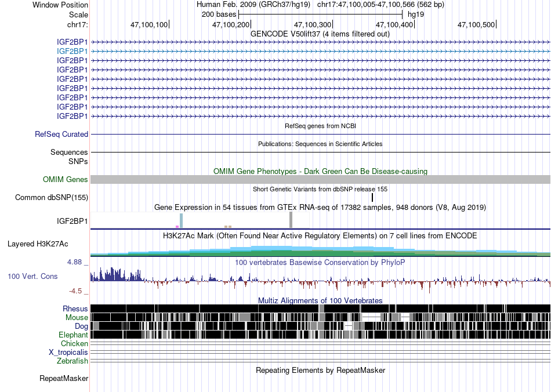Open the GTEx Gene Expression track title
Image resolution: width=551 pixels, height=392 pixels.
[x=320, y=208]
